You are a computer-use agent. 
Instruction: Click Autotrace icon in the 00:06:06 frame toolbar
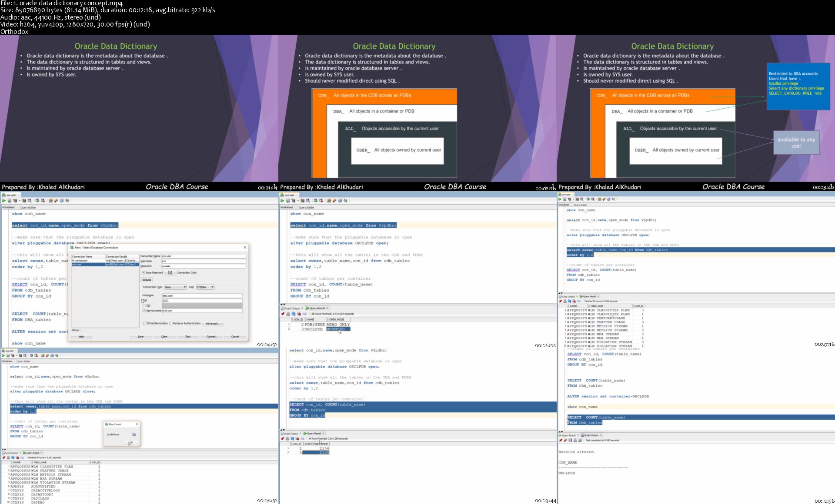303,201
